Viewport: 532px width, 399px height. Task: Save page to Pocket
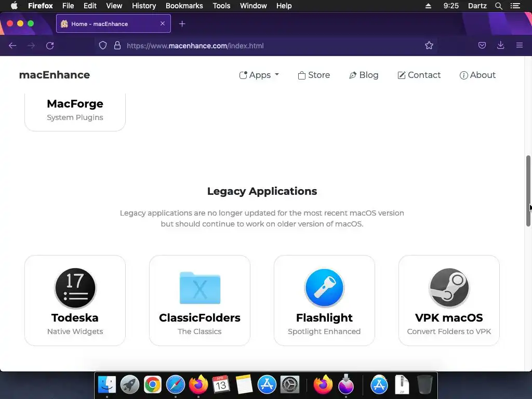click(x=482, y=46)
